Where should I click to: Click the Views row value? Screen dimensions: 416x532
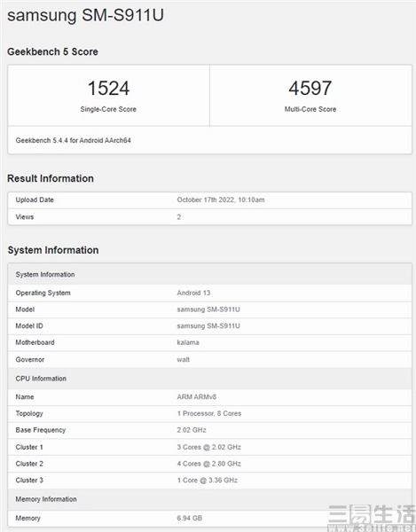click(179, 217)
